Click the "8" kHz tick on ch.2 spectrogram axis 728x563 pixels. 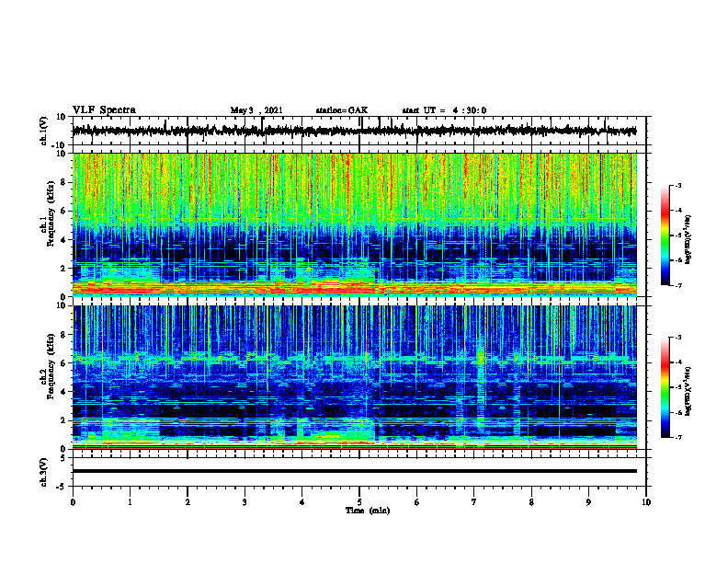click(x=63, y=335)
